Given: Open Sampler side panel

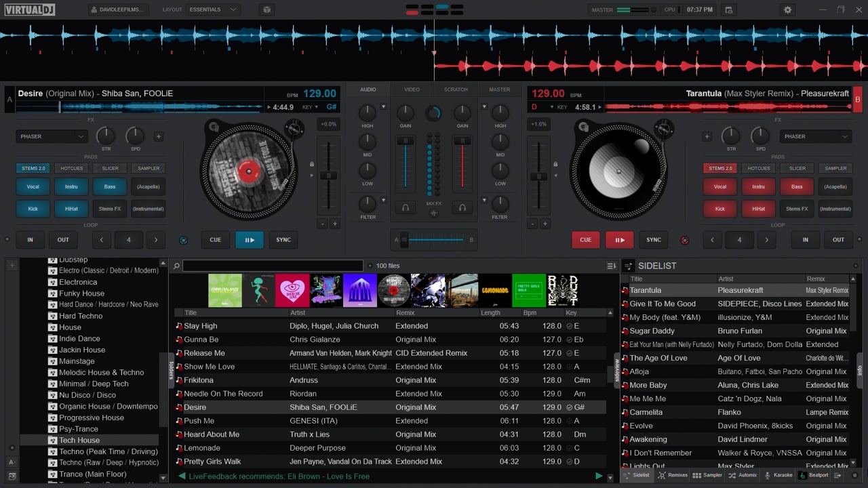Looking at the screenshot, I should click(x=708, y=475).
